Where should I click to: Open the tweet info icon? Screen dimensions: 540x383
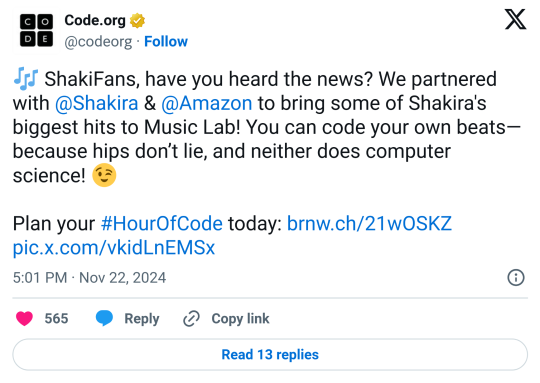(516, 277)
